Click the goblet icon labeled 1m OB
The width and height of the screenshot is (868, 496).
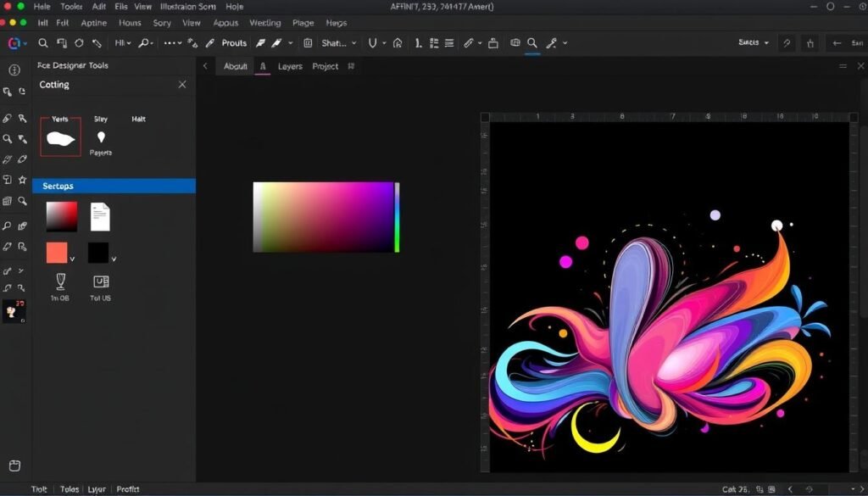click(x=60, y=281)
